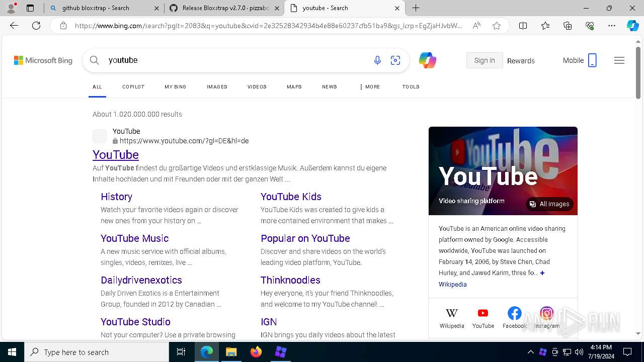The image size is (644, 362).
Task: Open Bing hamburger settings menu
Action: coord(619,60)
